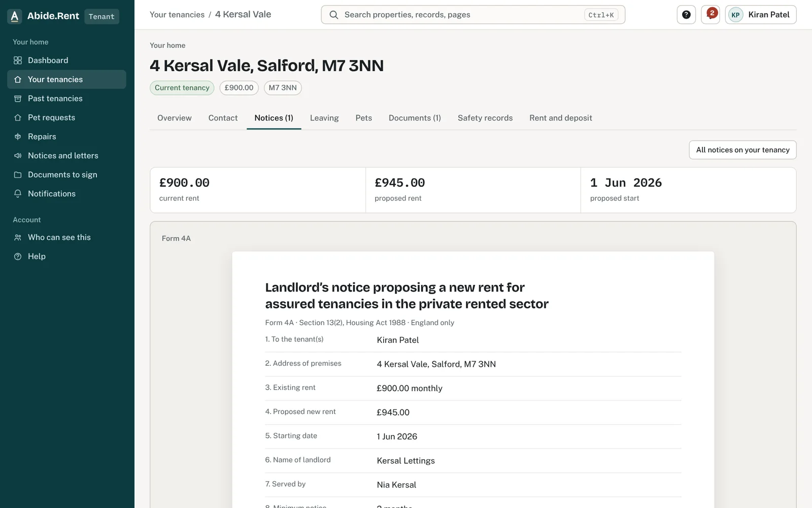Click Kersal Lettings landlord name
812x508 pixels.
405,461
